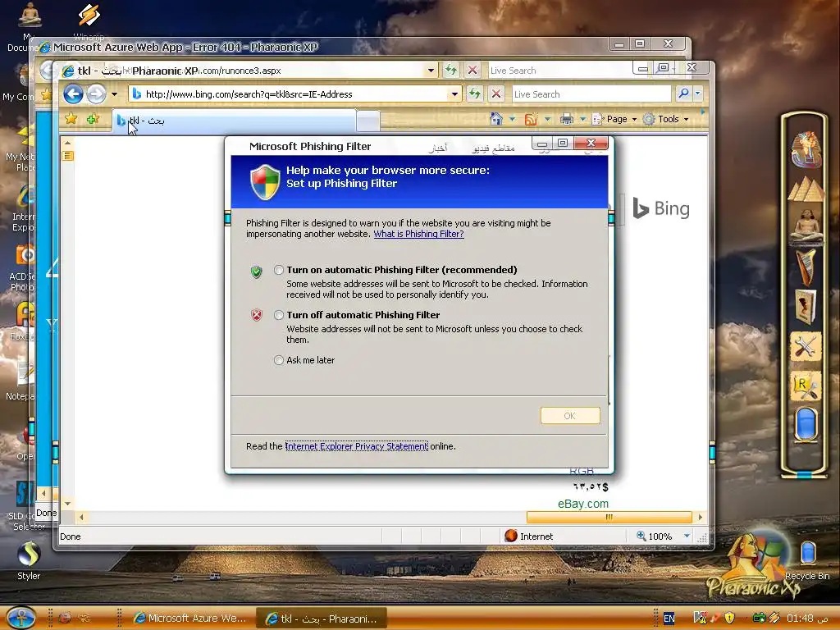Open the Tools menu
This screenshot has height=630, width=840.
(666, 119)
